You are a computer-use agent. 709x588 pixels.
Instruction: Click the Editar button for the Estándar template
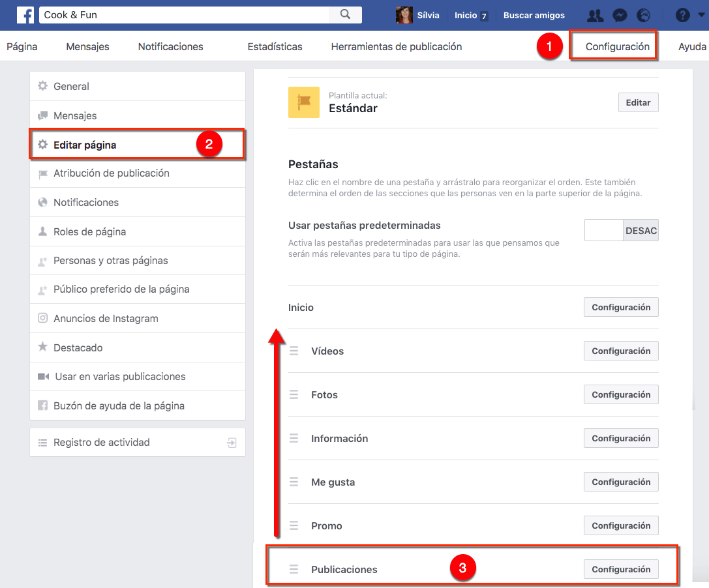(637, 102)
